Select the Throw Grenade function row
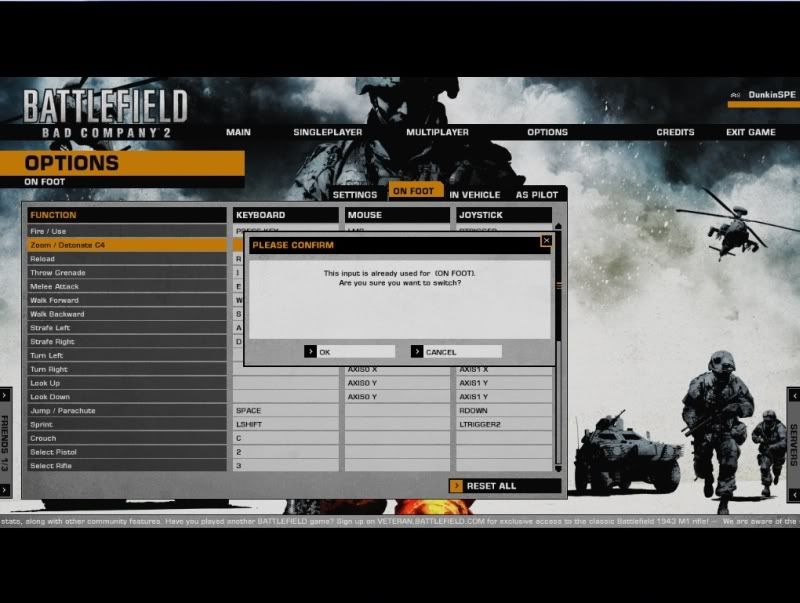Viewport: 800px width, 603px height. (127, 272)
